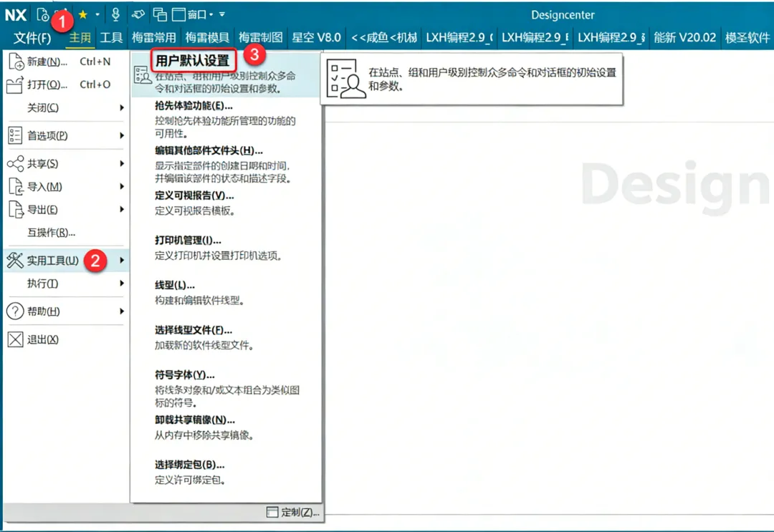Open the quick access toolbar options arrow
Screen dimensions: 774x532
(x=222, y=15)
